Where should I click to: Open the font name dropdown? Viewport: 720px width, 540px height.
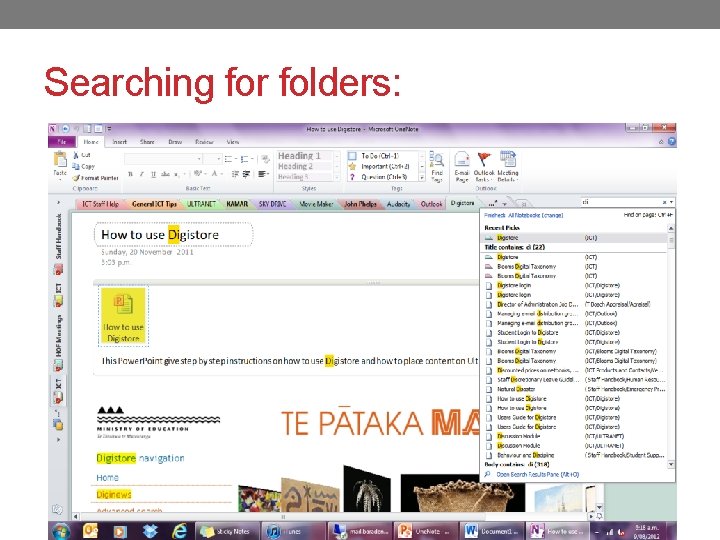coord(199,159)
